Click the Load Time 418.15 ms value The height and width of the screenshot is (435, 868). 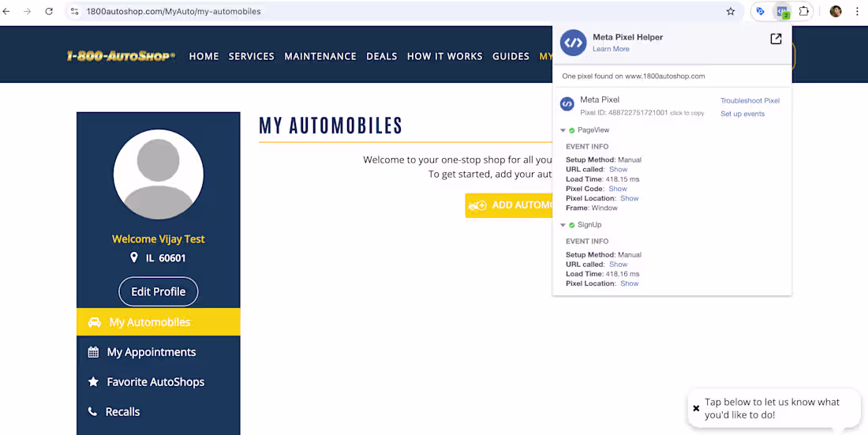click(x=621, y=179)
